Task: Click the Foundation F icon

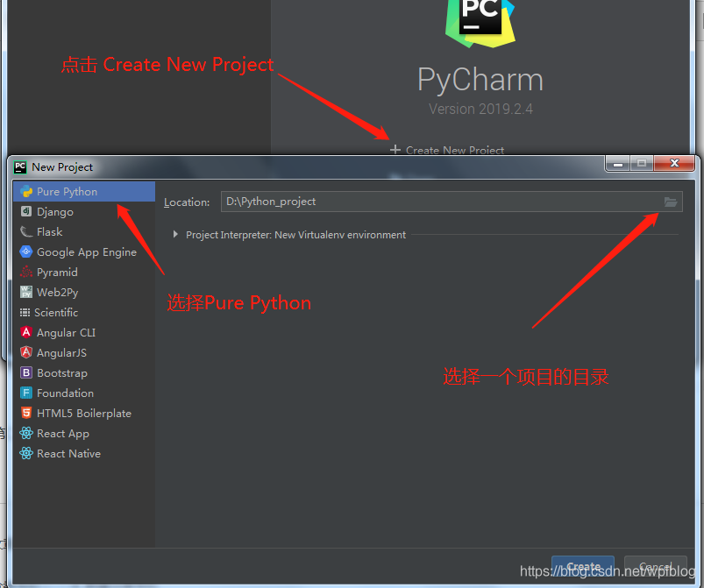Action: point(26,393)
